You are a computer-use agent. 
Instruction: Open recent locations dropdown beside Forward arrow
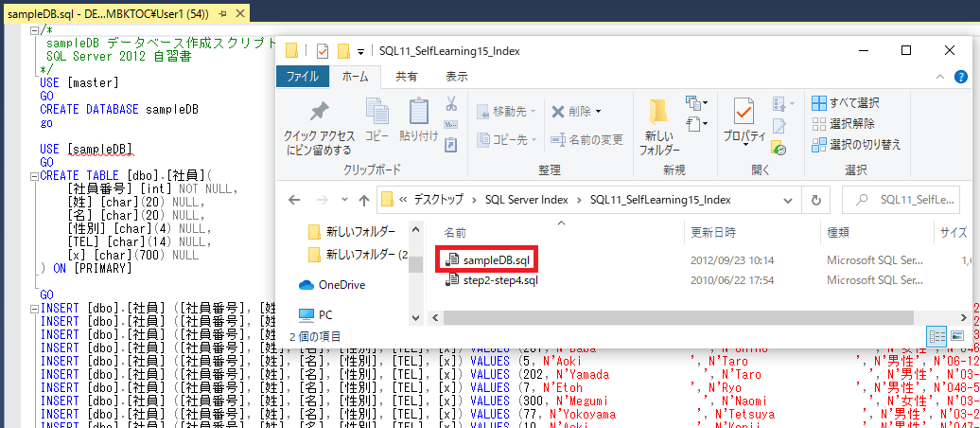tap(342, 200)
